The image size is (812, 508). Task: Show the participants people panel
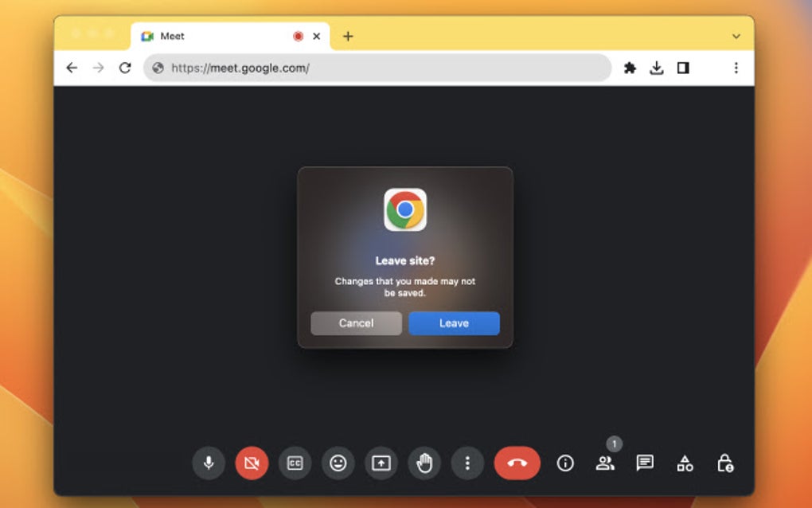click(x=605, y=463)
